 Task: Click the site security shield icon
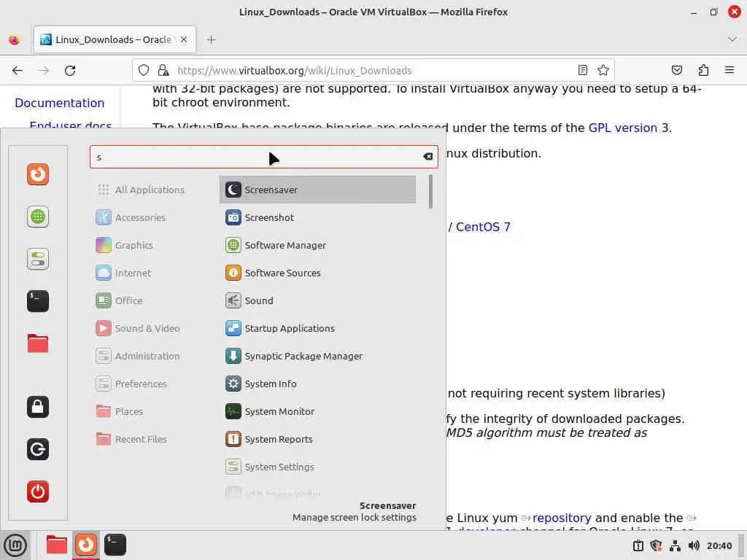coord(144,71)
